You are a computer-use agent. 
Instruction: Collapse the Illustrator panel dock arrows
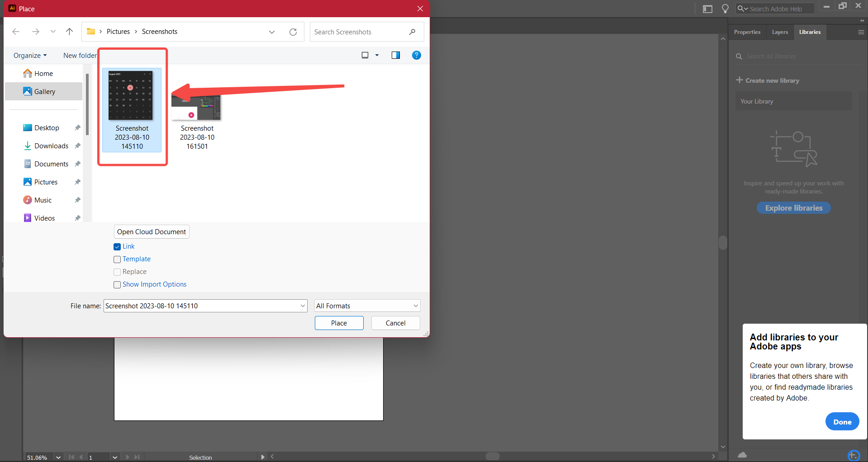[862, 21]
